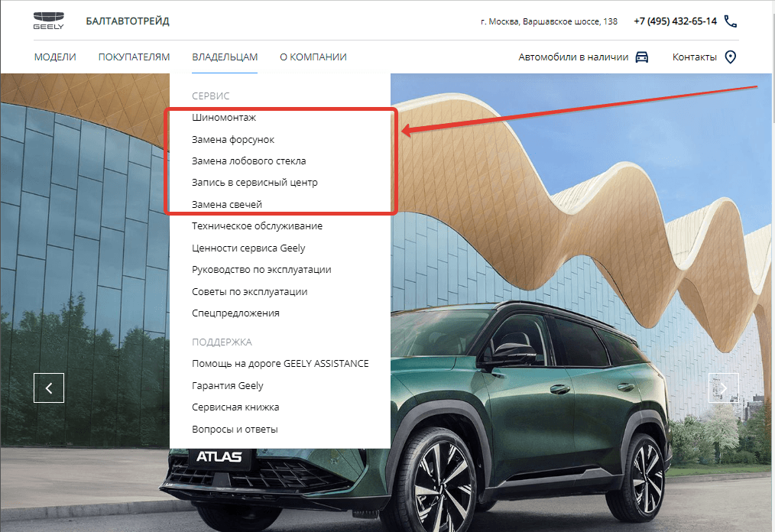Open the О КОМПАНИИ menu
Viewport: 775px width, 532px height.
pyautogui.click(x=313, y=57)
